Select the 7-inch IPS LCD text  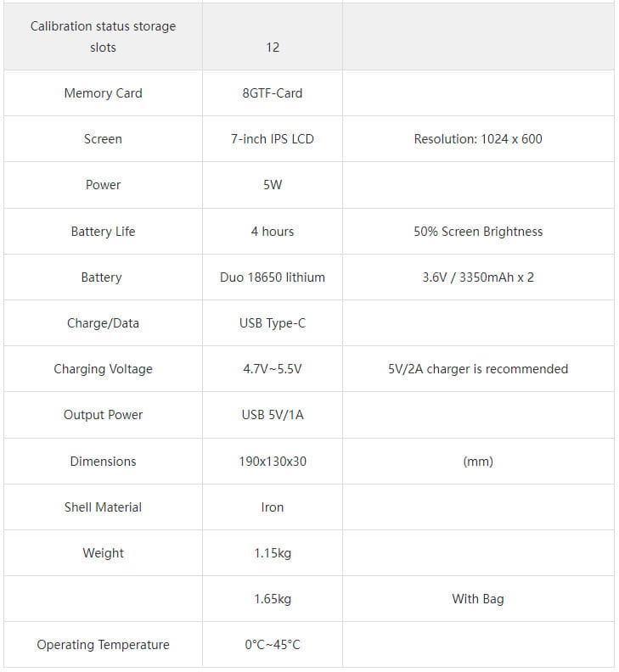point(272,139)
